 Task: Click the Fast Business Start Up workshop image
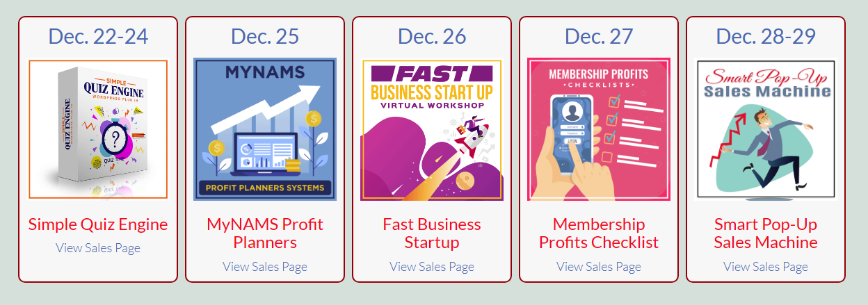[x=432, y=129]
